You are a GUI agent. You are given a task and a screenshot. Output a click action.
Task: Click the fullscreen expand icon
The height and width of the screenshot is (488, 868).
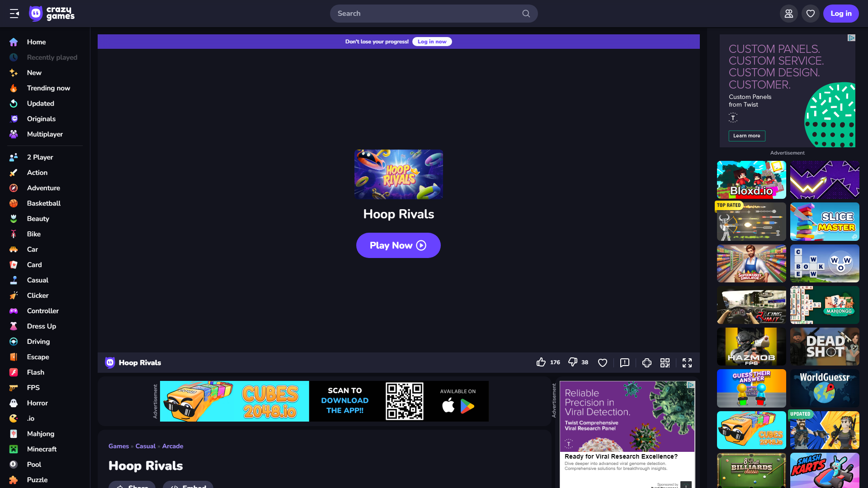(x=687, y=363)
